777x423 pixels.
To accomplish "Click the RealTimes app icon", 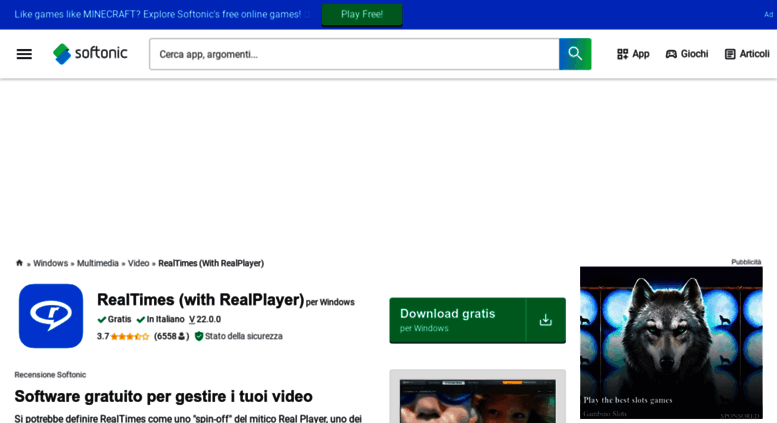I will (51, 316).
